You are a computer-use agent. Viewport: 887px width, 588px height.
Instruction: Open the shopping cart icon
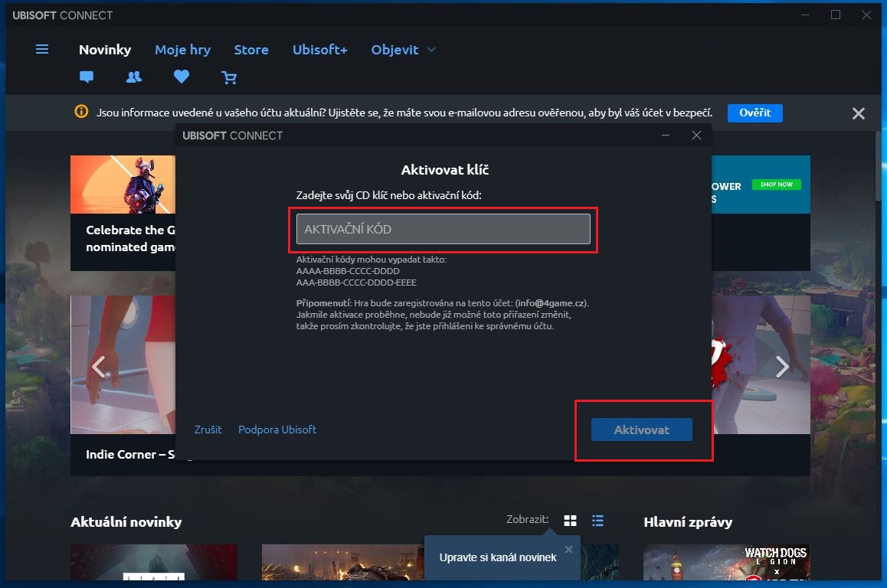click(229, 77)
